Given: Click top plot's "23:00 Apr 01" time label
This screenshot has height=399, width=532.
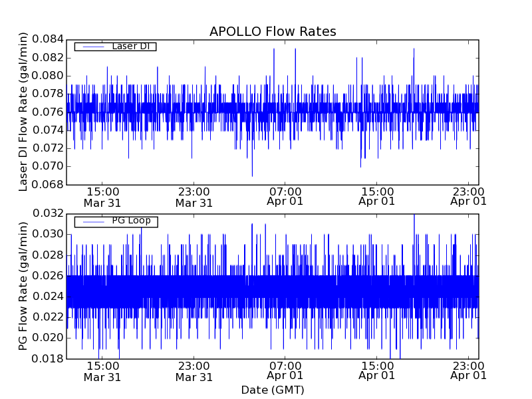Looking at the screenshot, I should click(x=468, y=196).
